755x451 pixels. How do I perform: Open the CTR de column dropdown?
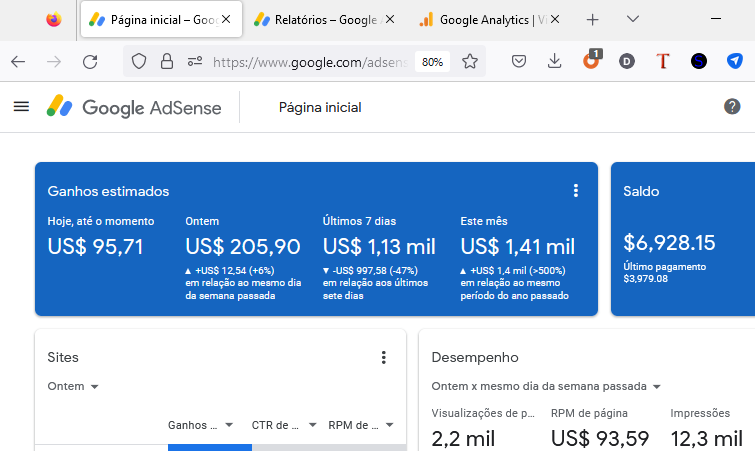[x=284, y=425]
